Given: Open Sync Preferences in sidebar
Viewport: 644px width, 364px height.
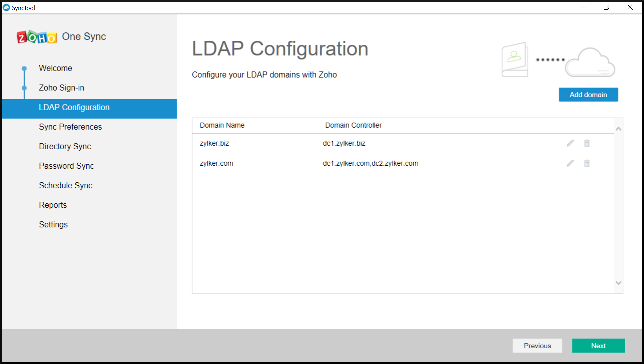Looking at the screenshot, I should [x=70, y=127].
